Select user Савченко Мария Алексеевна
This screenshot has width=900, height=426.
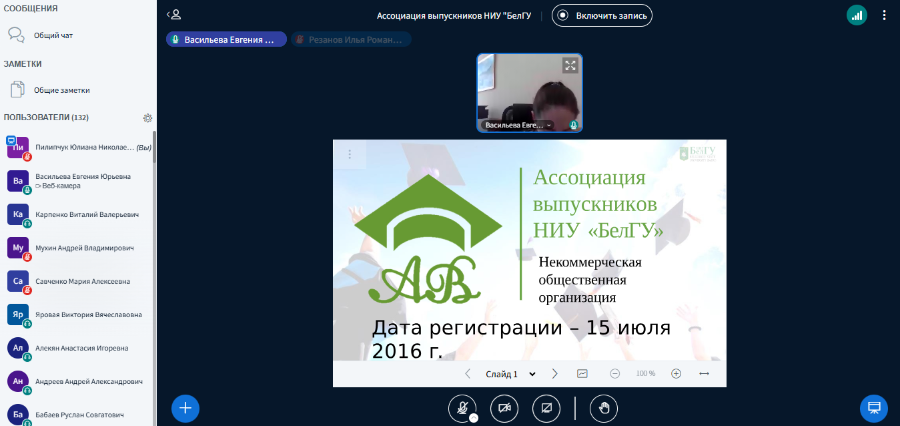click(x=79, y=281)
